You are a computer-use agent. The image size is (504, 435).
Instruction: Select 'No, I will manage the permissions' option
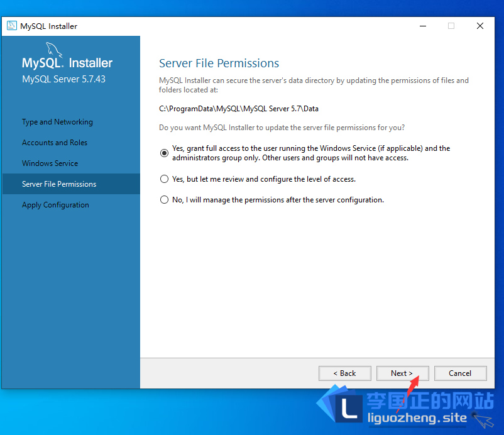tap(164, 200)
